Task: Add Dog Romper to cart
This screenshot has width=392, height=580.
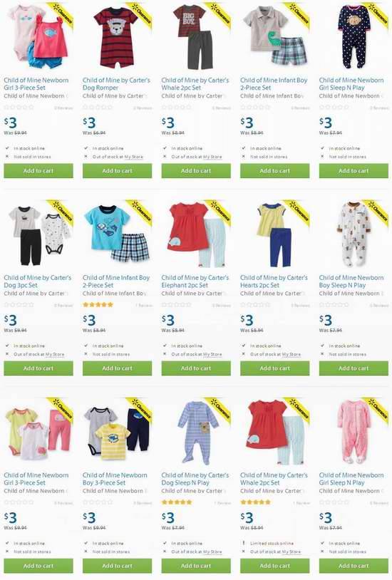Action: [118, 171]
